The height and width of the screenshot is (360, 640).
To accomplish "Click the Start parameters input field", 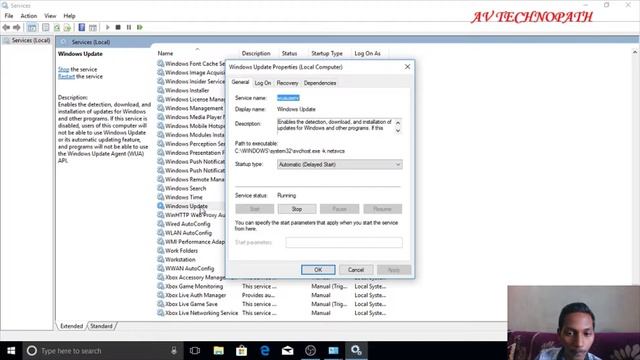I will 344,242.
